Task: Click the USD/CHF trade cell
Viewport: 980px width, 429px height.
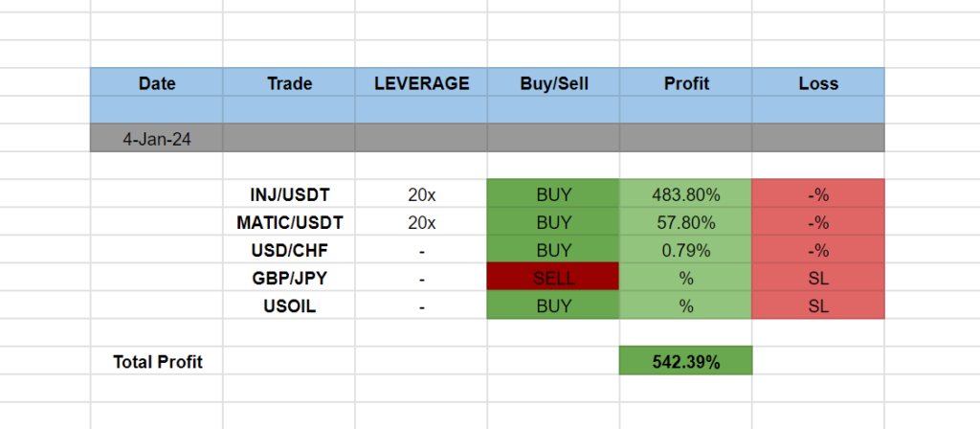Action: coord(289,251)
